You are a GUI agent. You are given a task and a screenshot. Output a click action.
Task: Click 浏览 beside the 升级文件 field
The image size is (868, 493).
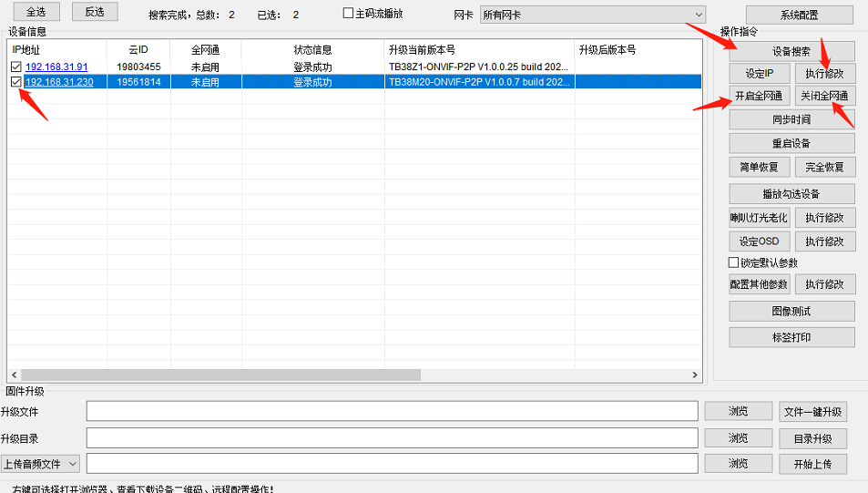738,412
